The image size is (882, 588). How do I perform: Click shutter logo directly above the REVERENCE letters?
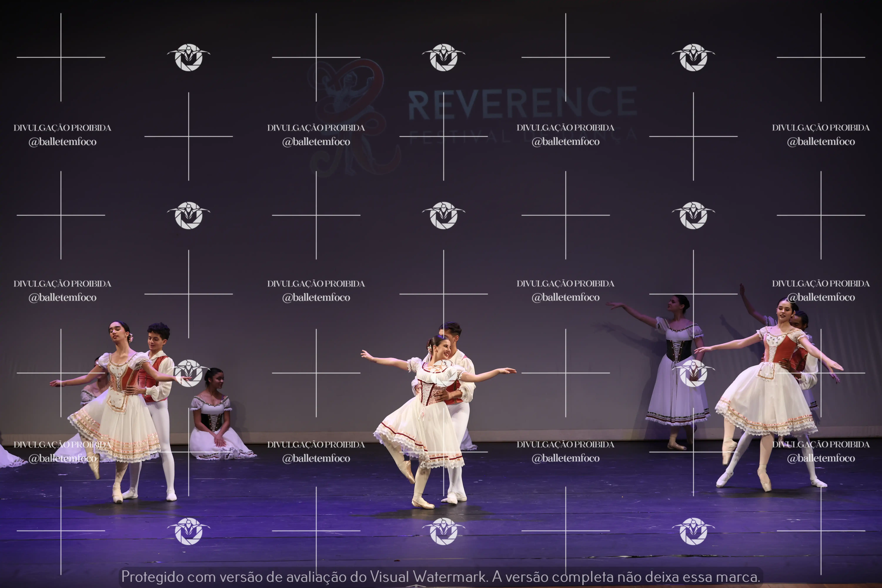coord(444,57)
